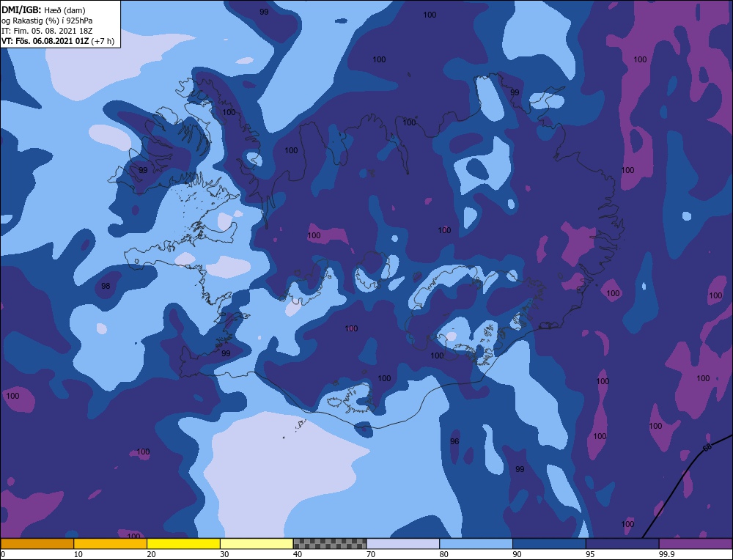733x560 pixels.
Task: Select the dark navy 95–99.9 legend swatch
Action: (622, 544)
